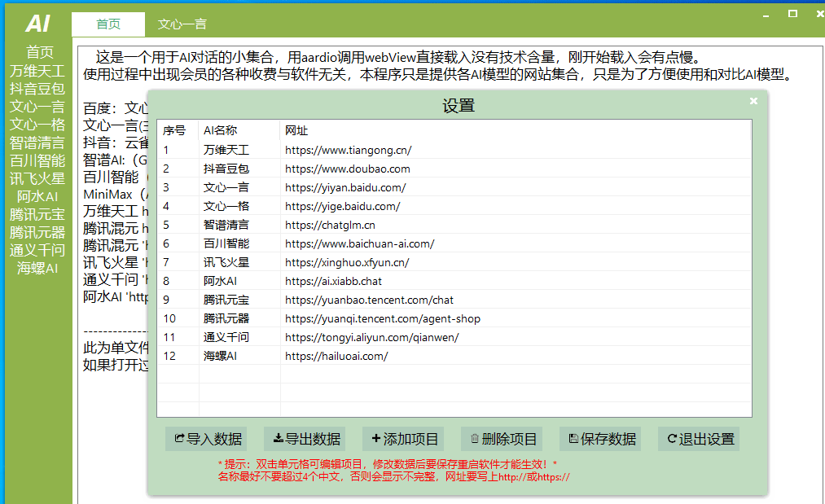Viewport: 825px width, 504px height.
Task: Open 阿水AI in the left sidebar
Action: pos(37,196)
